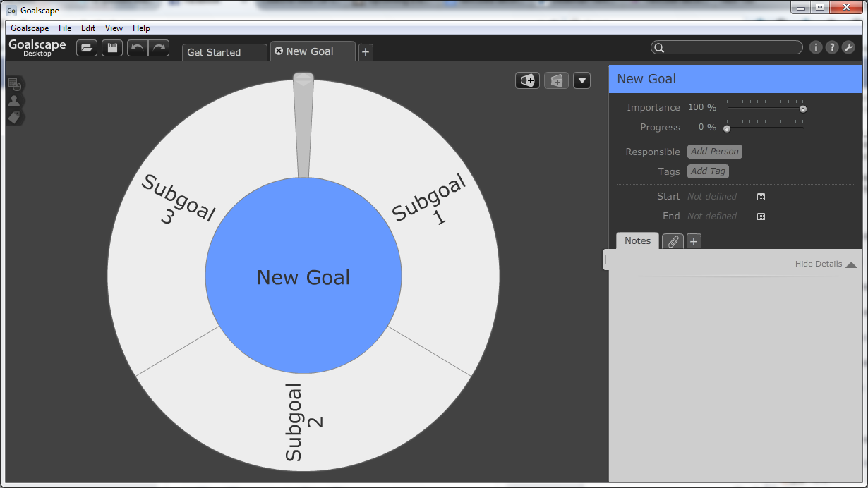Click the Importance 100 % value
Image resolution: width=868 pixels, height=488 pixels.
click(x=702, y=108)
